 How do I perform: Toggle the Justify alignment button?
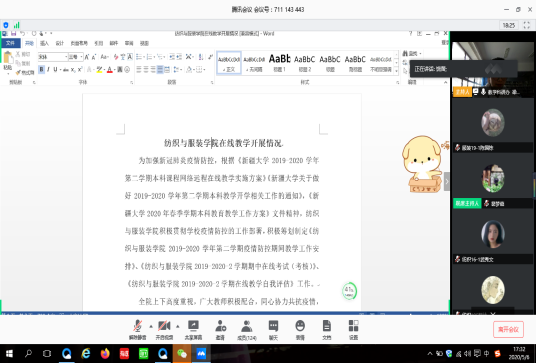(x=160, y=69)
